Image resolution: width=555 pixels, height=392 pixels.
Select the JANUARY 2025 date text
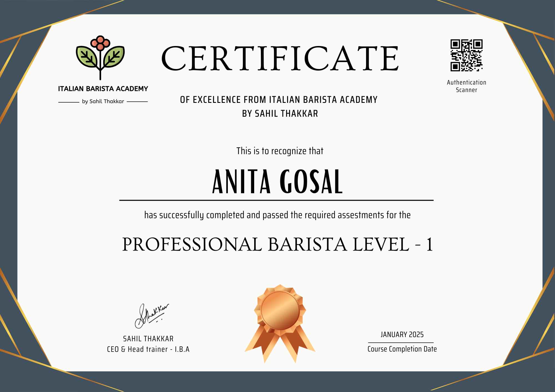[x=402, y=335]
